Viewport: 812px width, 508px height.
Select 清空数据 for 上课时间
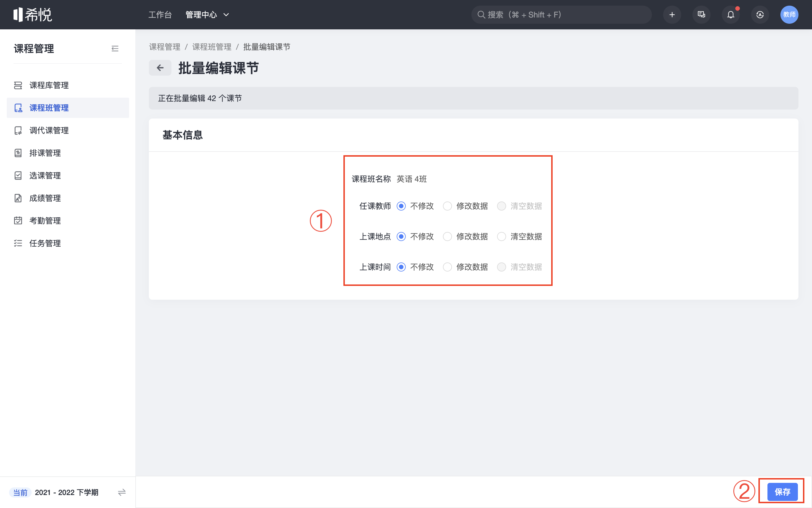(501, 267)
